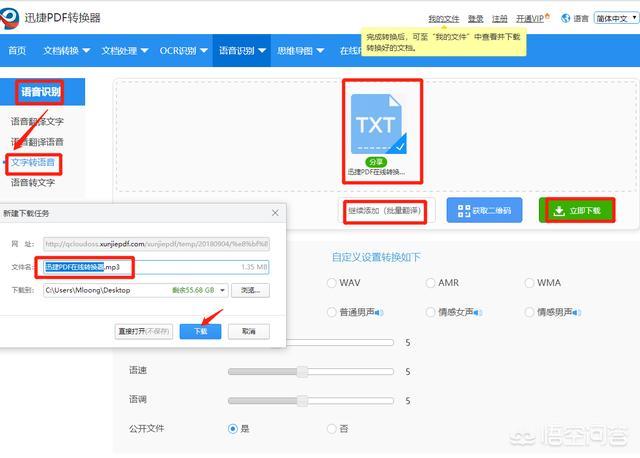Go to 首页 in navigation bar
The width and height of the screenshot is (640, 458).
pos(17,51)
